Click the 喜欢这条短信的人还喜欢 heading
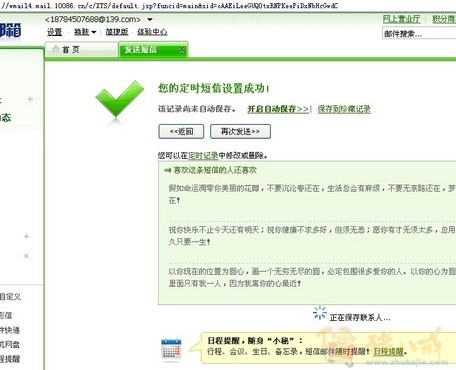 pos(215,170)
